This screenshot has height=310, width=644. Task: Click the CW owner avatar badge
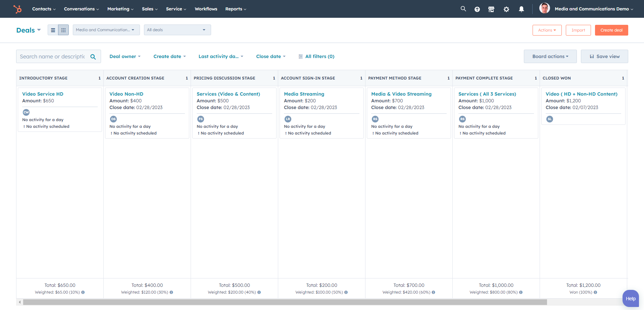26,112
